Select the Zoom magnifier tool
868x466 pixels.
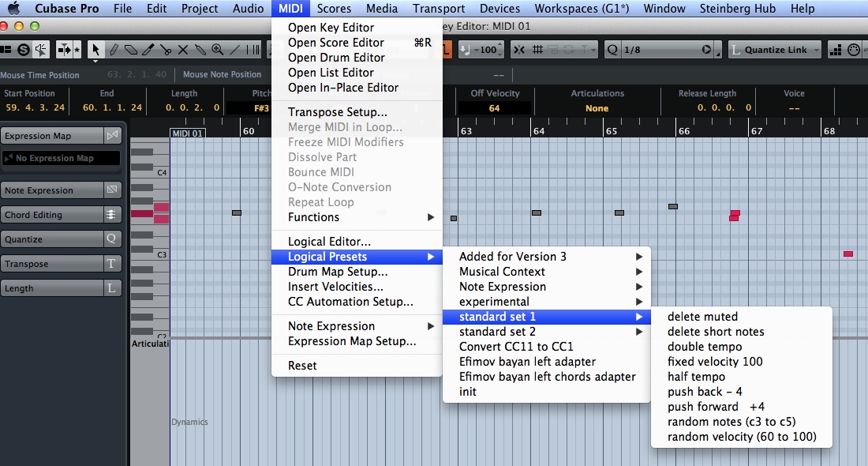tap(218, 50)
